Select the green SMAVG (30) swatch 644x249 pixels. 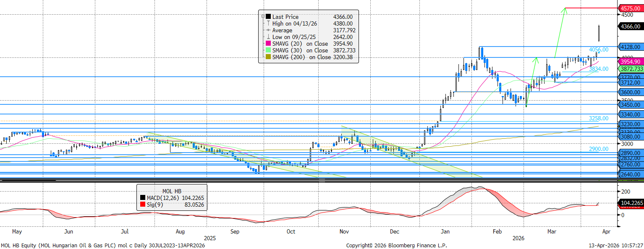[268, 50]
